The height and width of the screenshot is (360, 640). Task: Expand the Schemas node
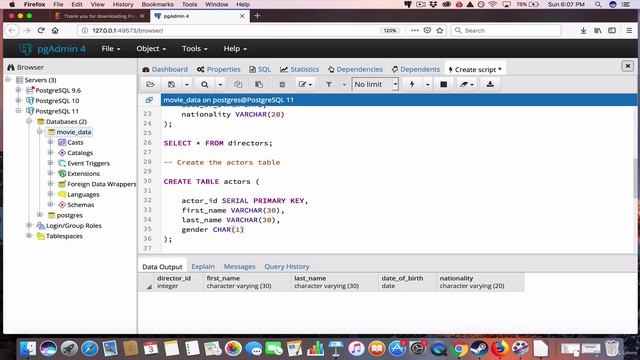(50, 204)
